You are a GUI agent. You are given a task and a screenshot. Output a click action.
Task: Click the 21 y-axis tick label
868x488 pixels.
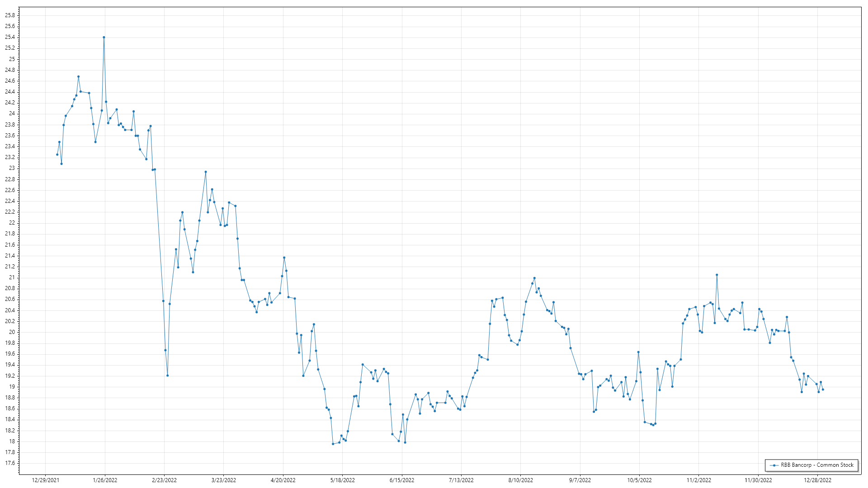tap(12, 277)
